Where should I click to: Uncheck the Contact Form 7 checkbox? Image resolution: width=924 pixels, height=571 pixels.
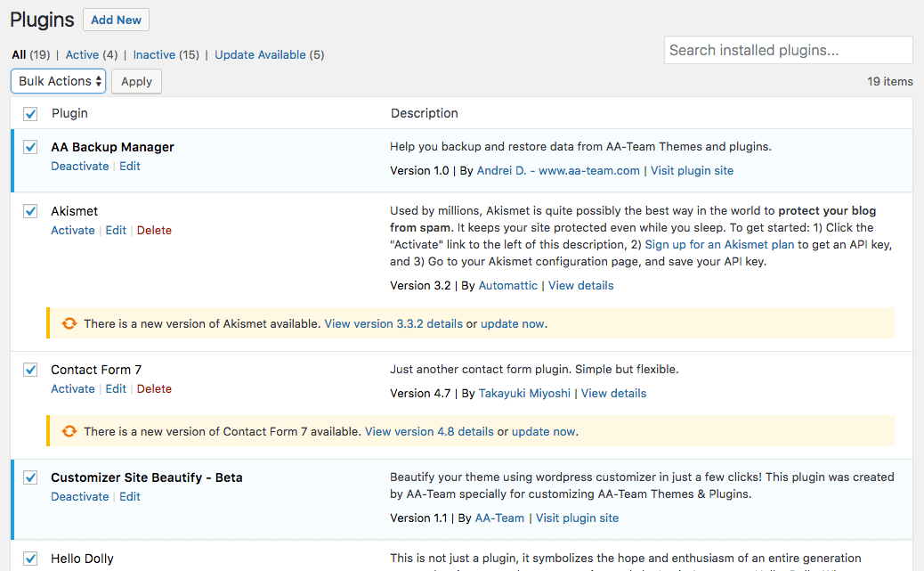tap(30, 370)
